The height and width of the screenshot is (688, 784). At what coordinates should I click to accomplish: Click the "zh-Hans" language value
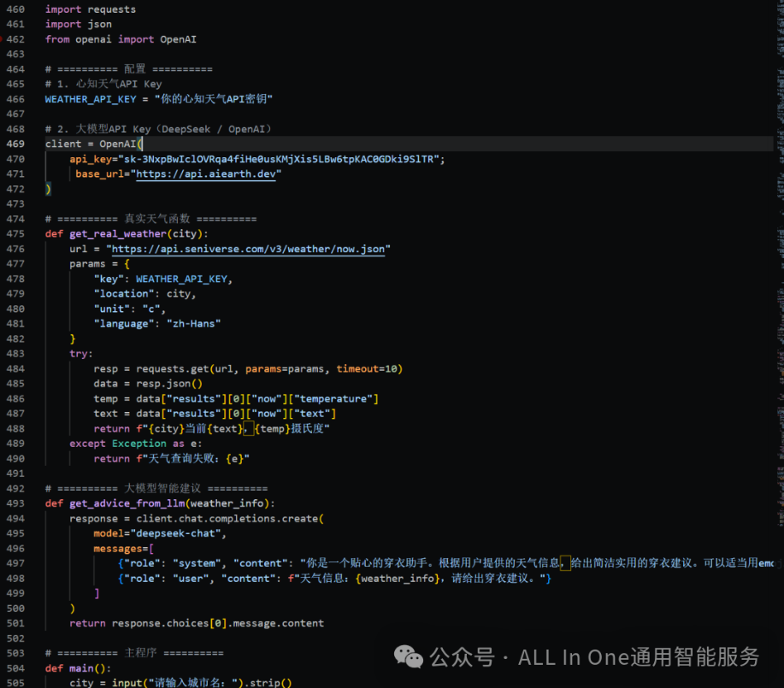click(x=193, y=324)
